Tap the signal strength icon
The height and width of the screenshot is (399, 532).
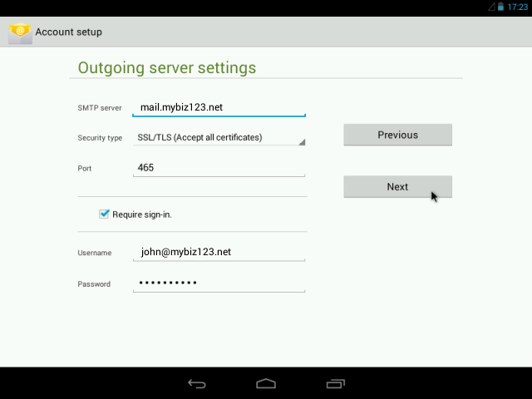tap(491, 7)
